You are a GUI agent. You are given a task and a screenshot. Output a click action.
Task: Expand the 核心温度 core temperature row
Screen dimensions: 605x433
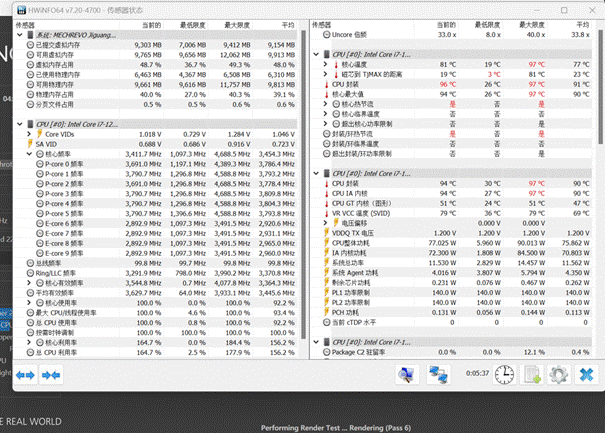[x=325, y=63]
